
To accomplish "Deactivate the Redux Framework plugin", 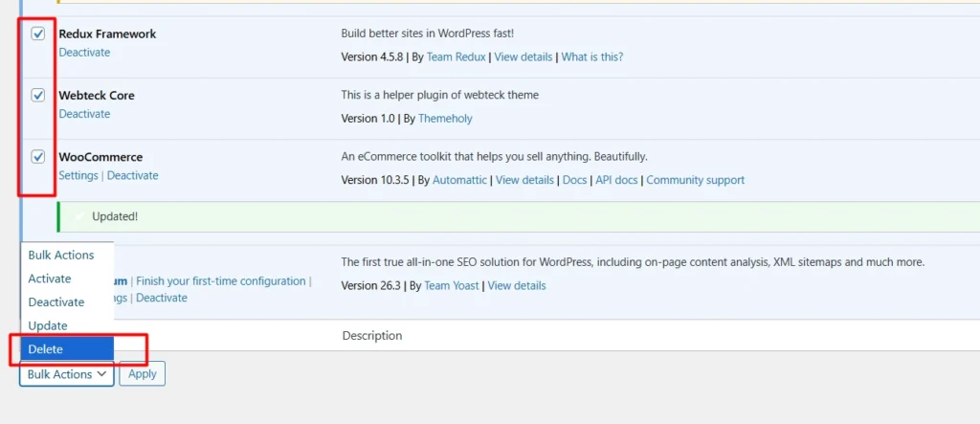I will pyautogui.click(x=84, y=53).
